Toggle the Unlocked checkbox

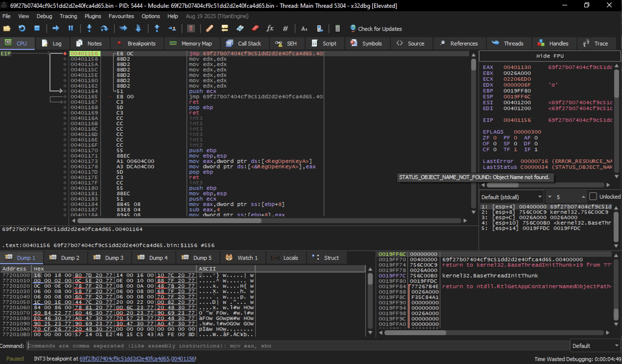(x=593, y=196)
